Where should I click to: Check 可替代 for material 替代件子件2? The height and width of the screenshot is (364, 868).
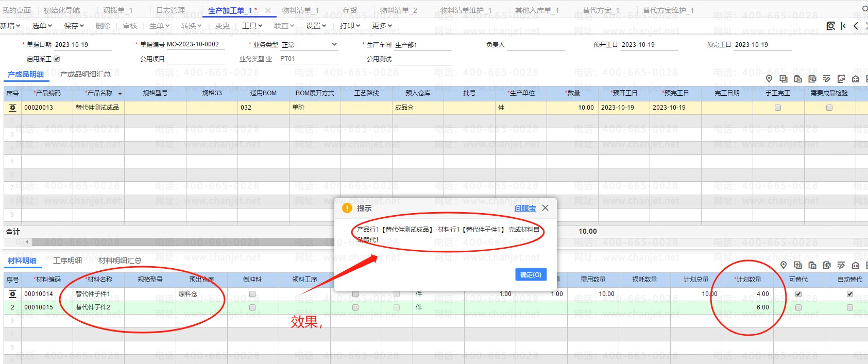tap(798, 307)
